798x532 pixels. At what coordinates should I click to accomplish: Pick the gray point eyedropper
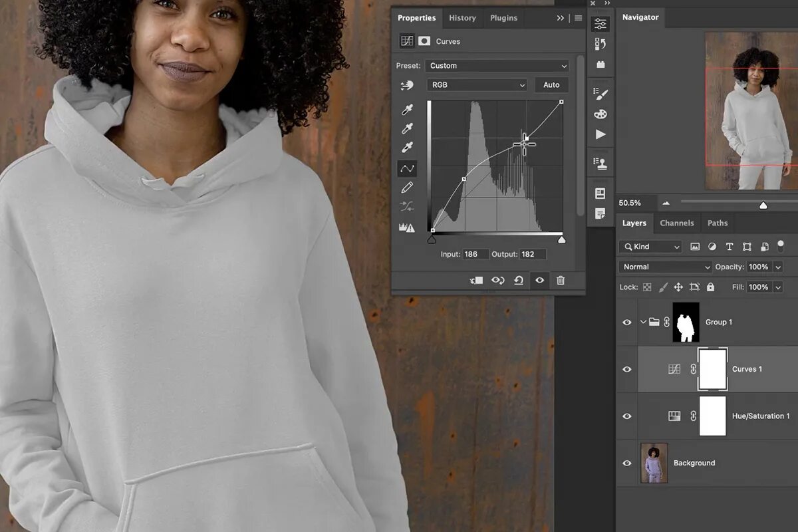pyautogui.click(x=407, y=128)
